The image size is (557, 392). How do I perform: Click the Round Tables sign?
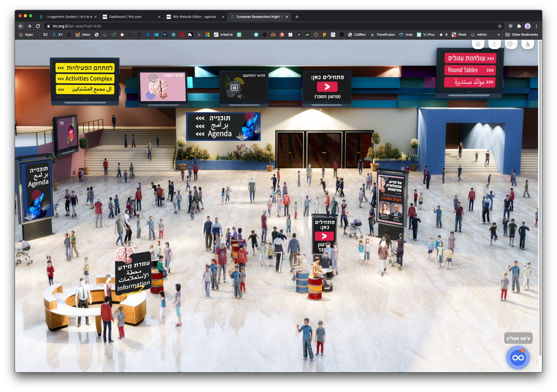(470, 70)
